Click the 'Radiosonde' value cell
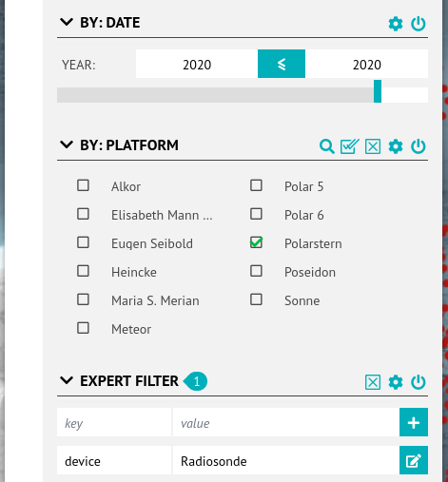This screenshot has width=448, height=482. coord(286,460)
